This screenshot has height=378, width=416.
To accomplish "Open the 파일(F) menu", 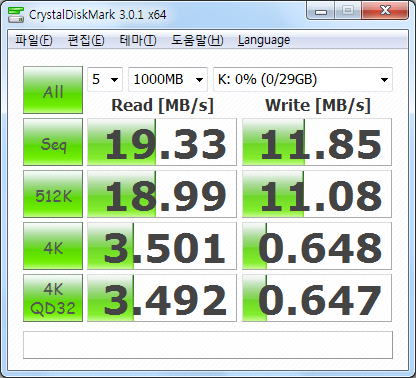I will click(x=34, y=40).
